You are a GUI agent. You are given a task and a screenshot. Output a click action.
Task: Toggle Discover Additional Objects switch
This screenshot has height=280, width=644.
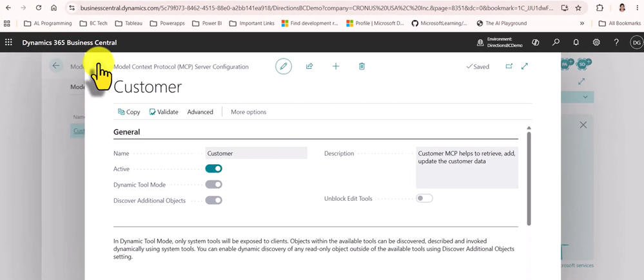coord(213,200)
